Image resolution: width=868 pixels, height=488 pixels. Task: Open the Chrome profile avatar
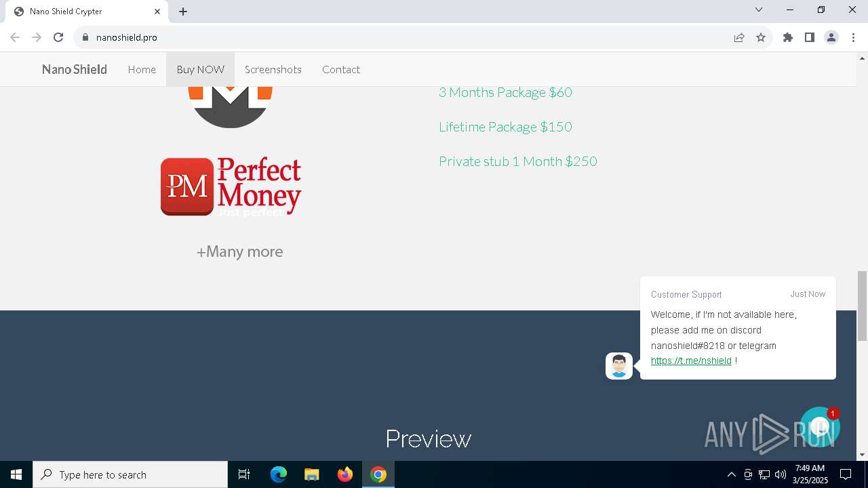coord(831,37)
